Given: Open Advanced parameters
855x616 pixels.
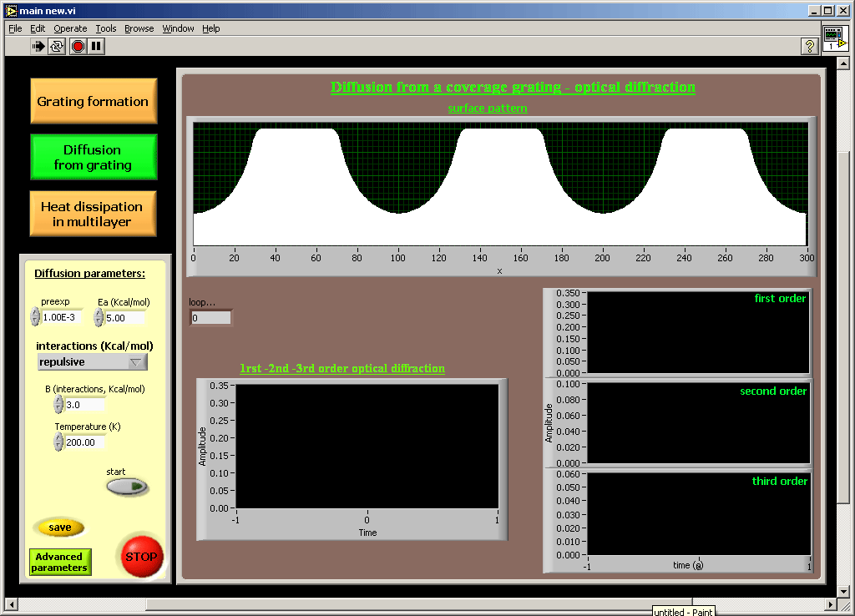Looking at the screenshot, I should [x=59, y=562].
